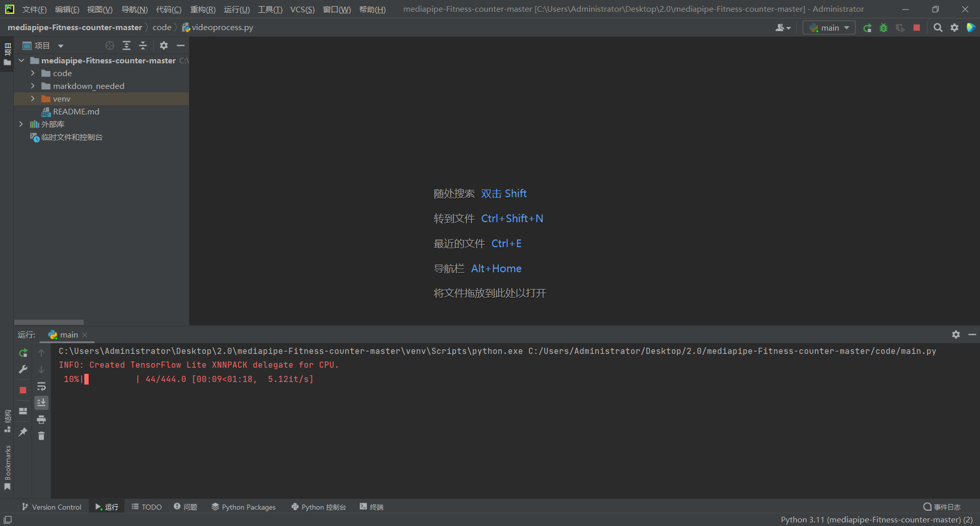Open the user account icon dropdown
980x526 pixels.
[783, 28]
